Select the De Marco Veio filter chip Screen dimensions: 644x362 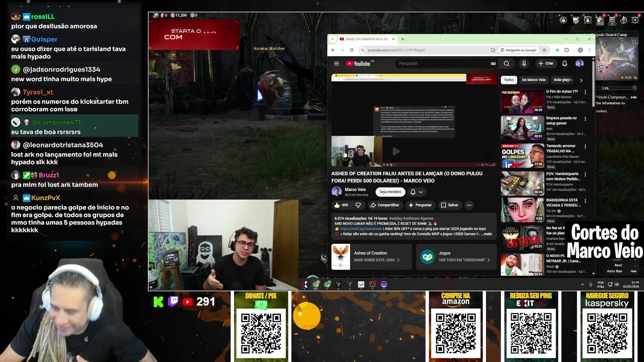(x=534, y=80)
